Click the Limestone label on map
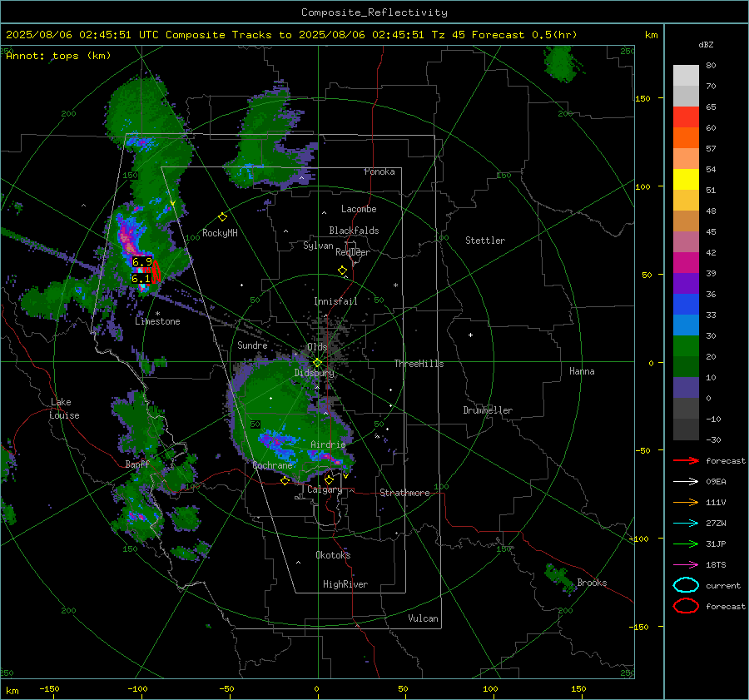The width and height of the screenshot is (749, 700). coord(157,321)
